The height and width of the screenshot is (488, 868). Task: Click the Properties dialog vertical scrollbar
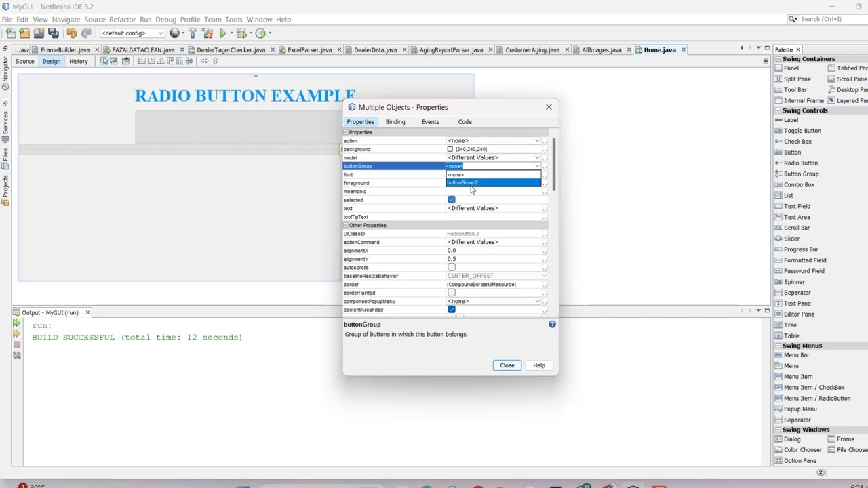coord(554,163)
